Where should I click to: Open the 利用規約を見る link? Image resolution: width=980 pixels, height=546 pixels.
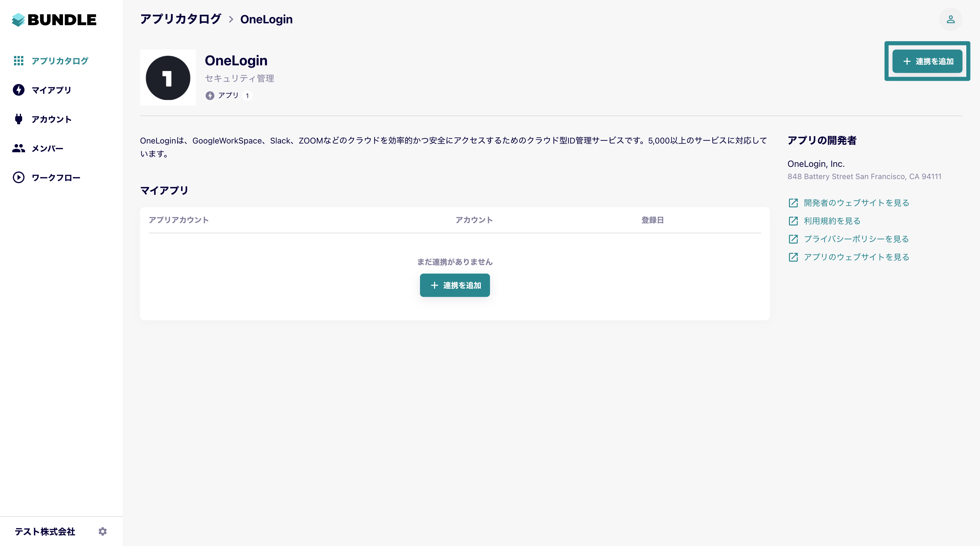[x=832, y=221]
